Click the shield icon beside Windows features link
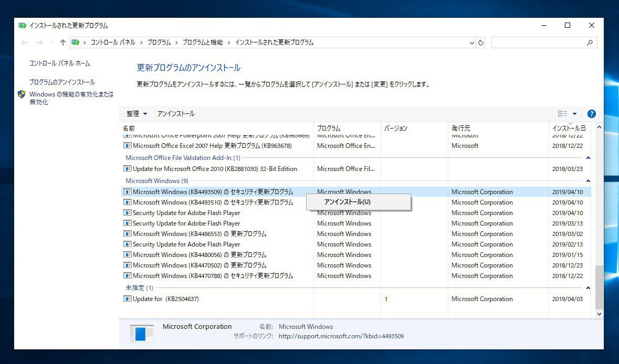This screenshot has height=364, width=619. click(22, 94)
